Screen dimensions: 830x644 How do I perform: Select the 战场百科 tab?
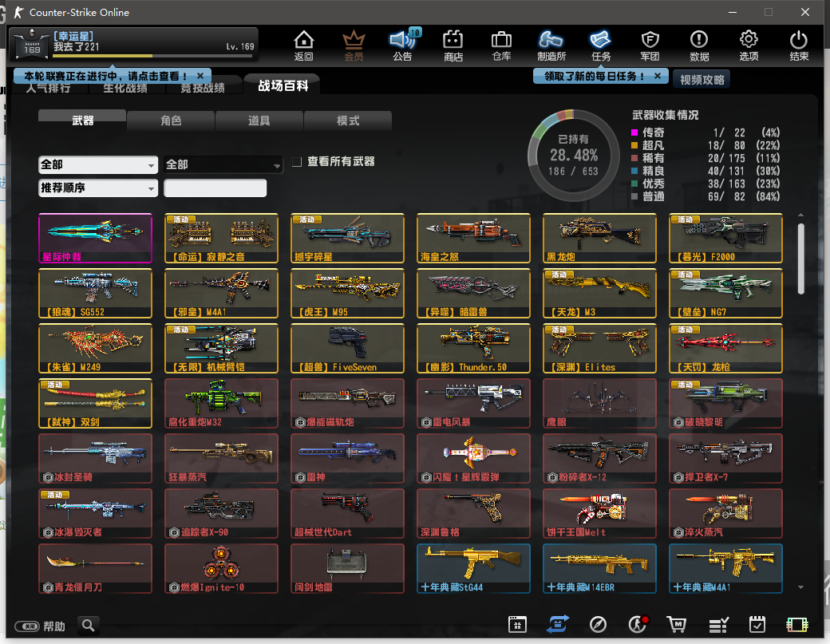click(x=283, y=85)
